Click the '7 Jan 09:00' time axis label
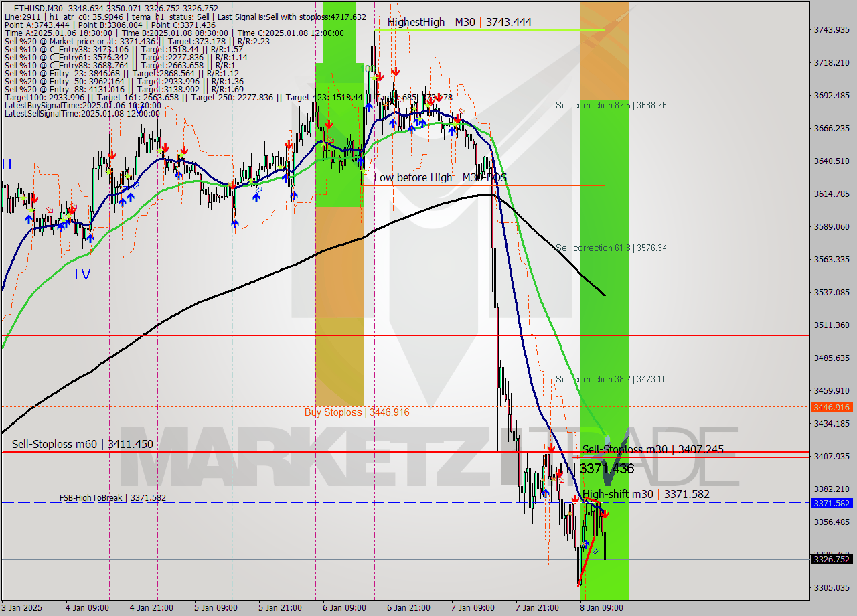The height and width of the screenshot is (616, 857). pos(473,608)
